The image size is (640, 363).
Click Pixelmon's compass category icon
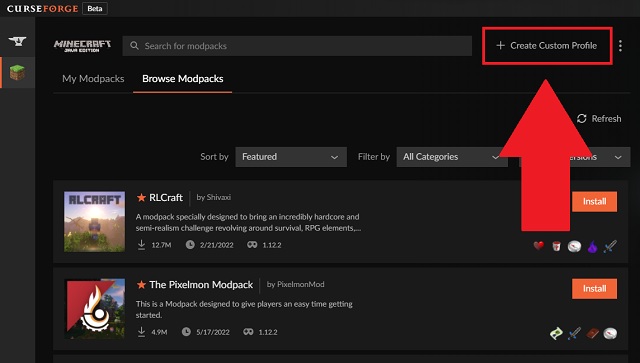pyautogui.click(x=610, y=334)
